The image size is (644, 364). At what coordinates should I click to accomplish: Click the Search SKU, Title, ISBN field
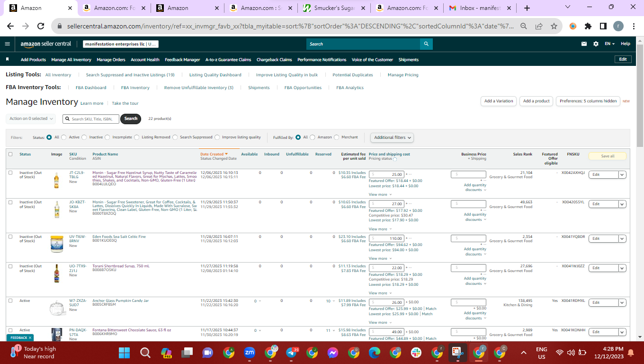coord(91,119)
